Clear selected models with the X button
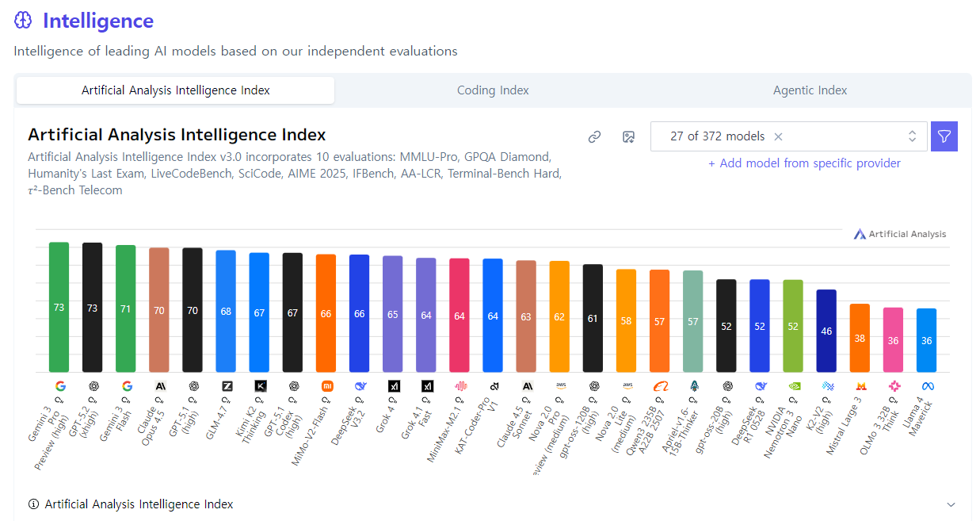Image resolution: width=980 pixels, height=521 pixels. [x=778, y=136]
